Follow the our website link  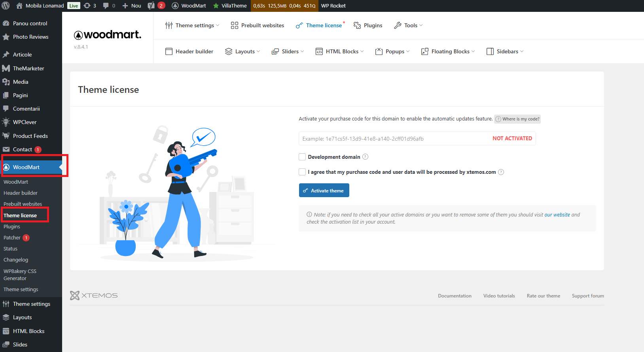(x=557, y=215)
